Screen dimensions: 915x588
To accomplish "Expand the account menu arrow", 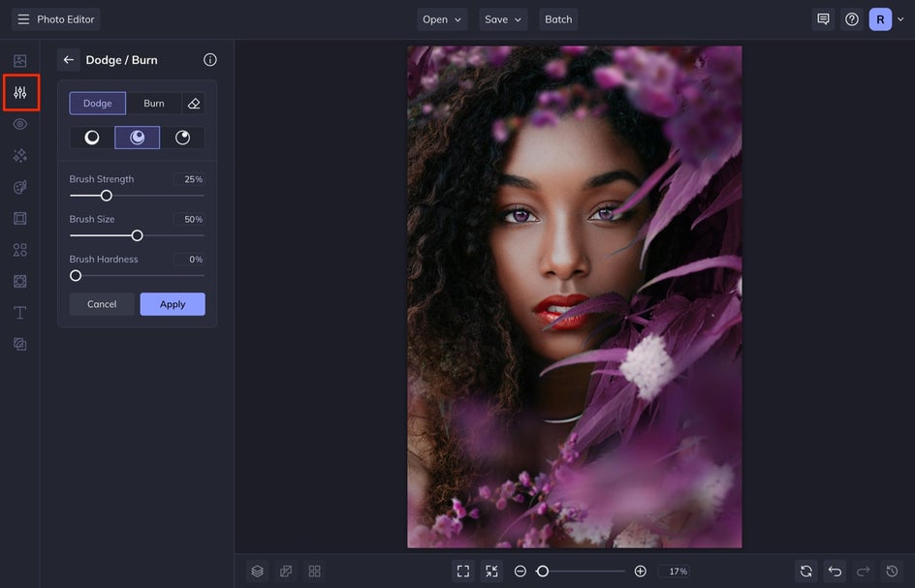I will coord(900,19).
